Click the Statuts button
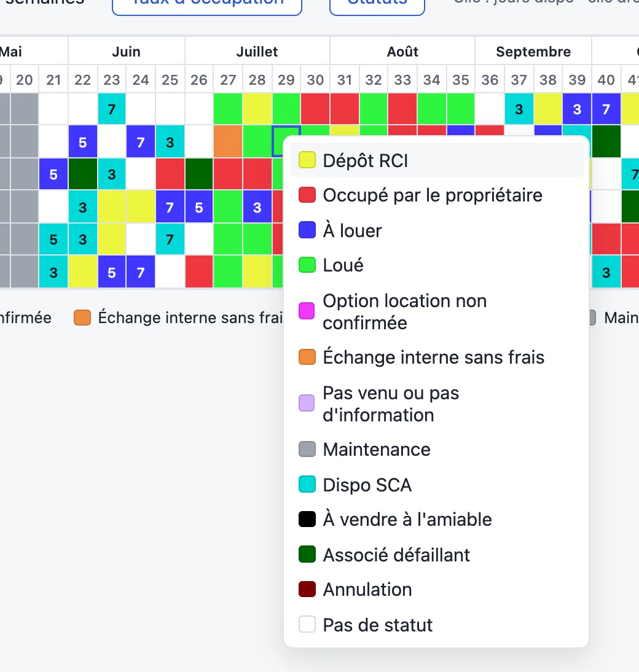The height and width of the screenshot is (672, 639). 377,4
